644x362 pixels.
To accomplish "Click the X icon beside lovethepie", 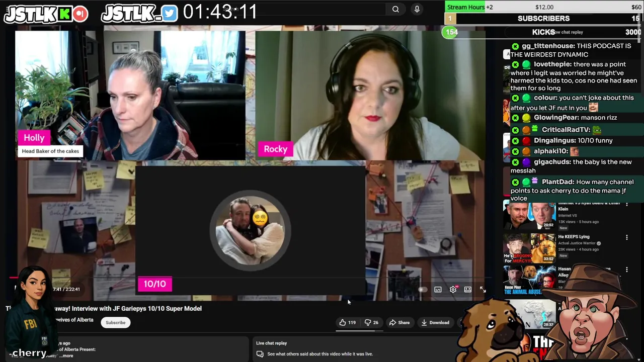I will [x=515, y=64].
